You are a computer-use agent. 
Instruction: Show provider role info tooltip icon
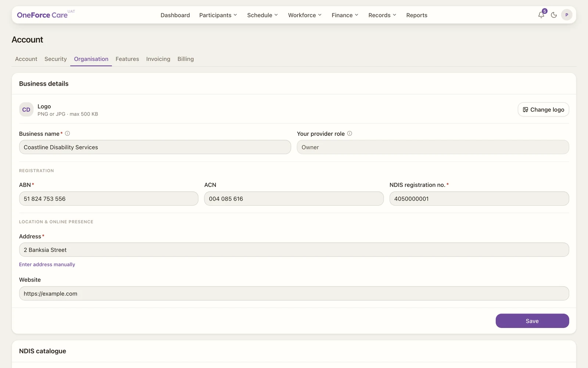[x=349, y=134]
